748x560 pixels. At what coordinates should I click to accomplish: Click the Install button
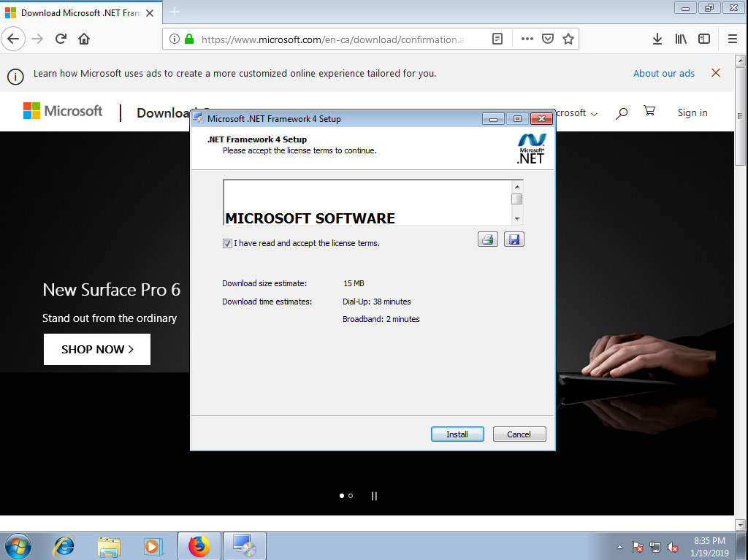coord(457,434)
